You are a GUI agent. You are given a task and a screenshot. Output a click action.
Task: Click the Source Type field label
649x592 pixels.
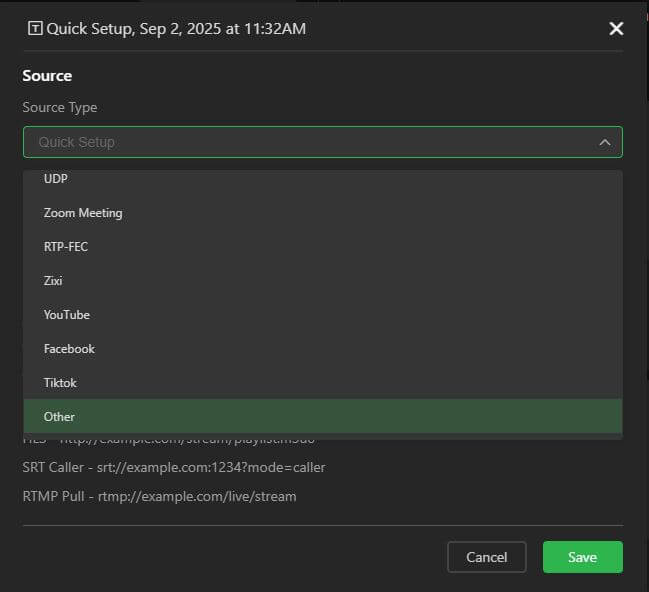tap(60, 108)
